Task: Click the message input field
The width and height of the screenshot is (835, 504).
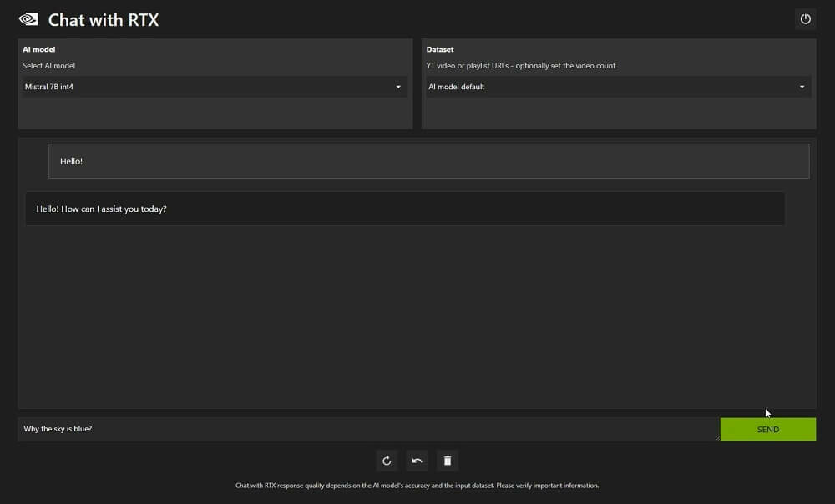Action: (x=368, y=429)
